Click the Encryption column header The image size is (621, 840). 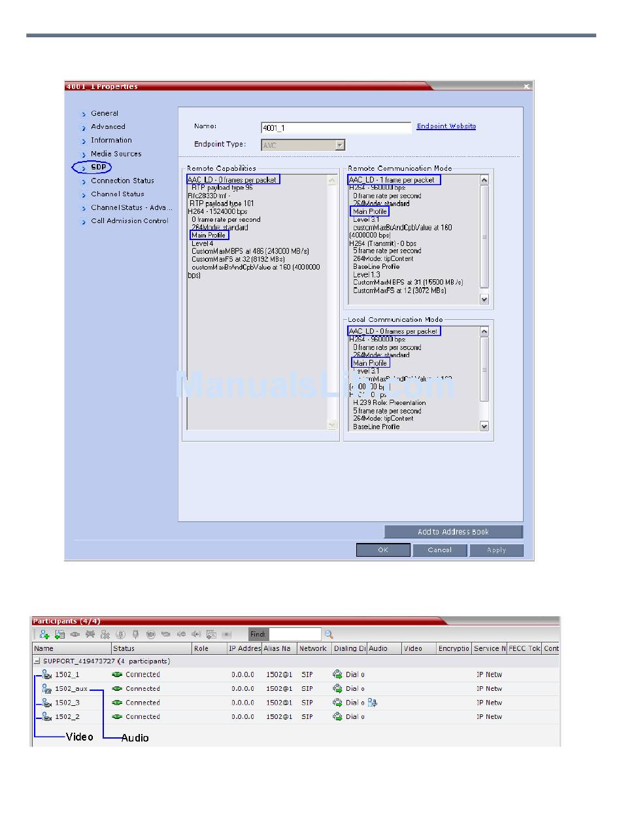click(454, 648)
